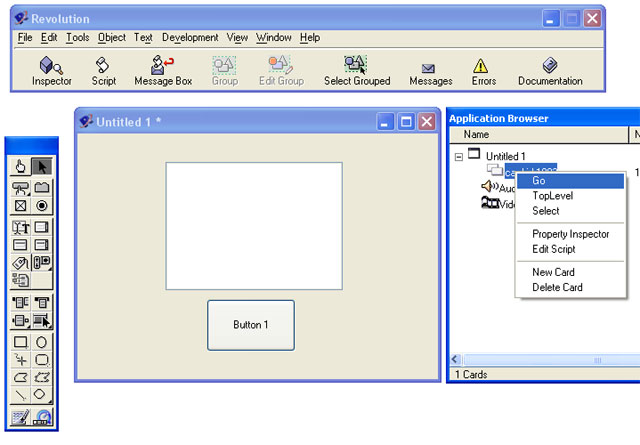The width and height of the screenshot is (640, 445).
Task: Select Untitled 1 in Application Browser
Action: pyautogui.click(x=505, y=156)
